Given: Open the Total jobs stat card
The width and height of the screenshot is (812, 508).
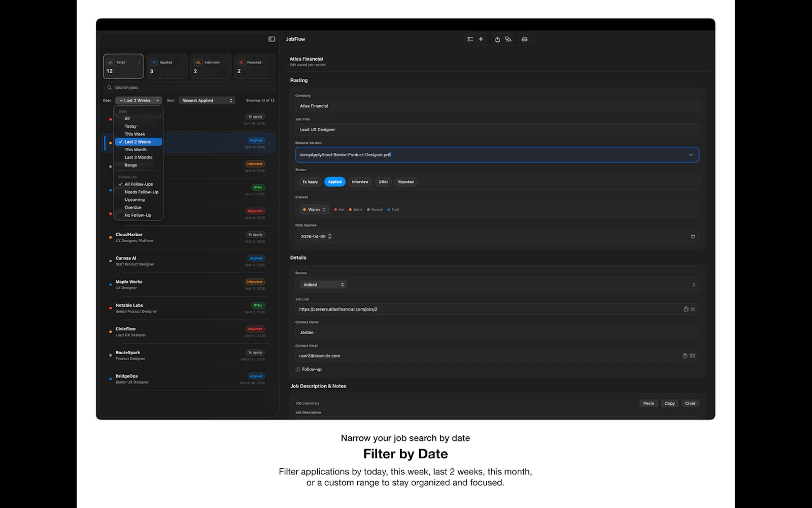Looking at the screenshot, I should click(x=123, y=67).
